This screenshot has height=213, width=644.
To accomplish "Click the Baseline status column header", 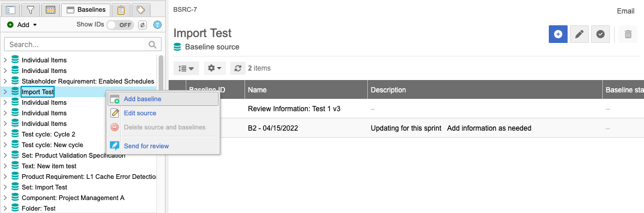I will point(623,89).
